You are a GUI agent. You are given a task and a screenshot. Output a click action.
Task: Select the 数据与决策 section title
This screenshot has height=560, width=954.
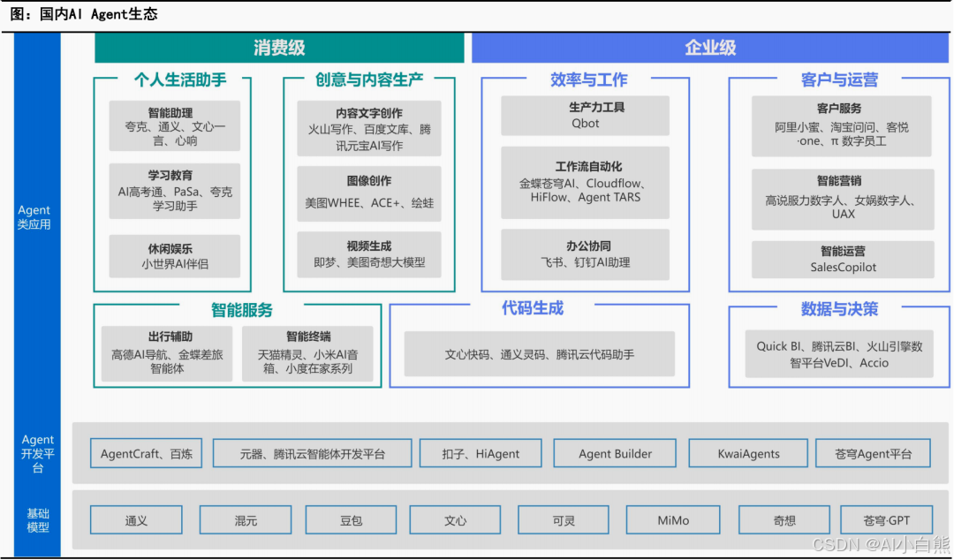coord(839,309)
